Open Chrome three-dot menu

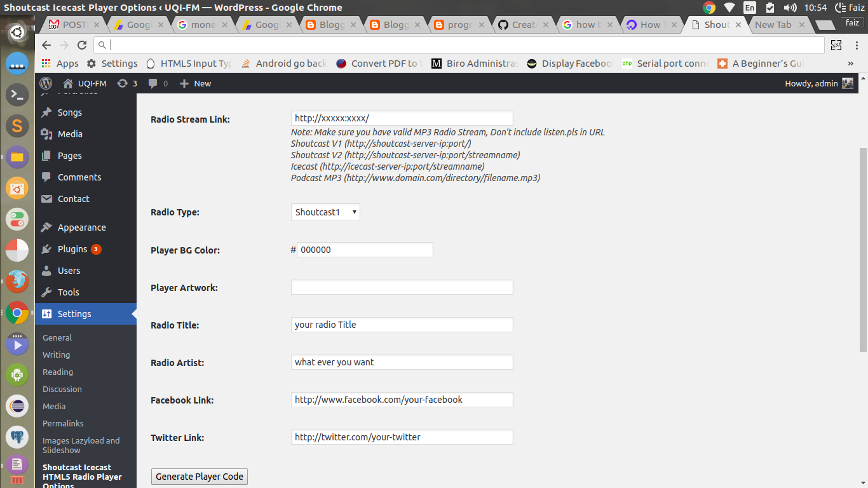856,45
